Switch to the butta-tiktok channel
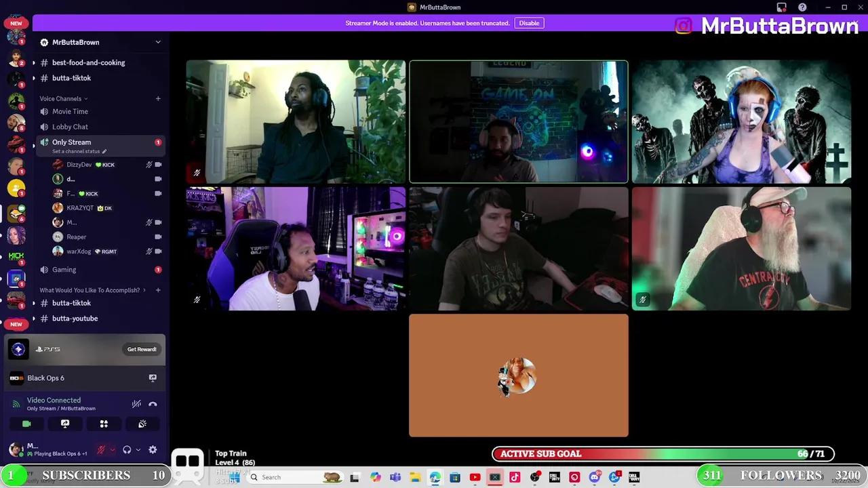Image resolution: width=868 pixels, height=488 pixels. [x=71, y=78]
